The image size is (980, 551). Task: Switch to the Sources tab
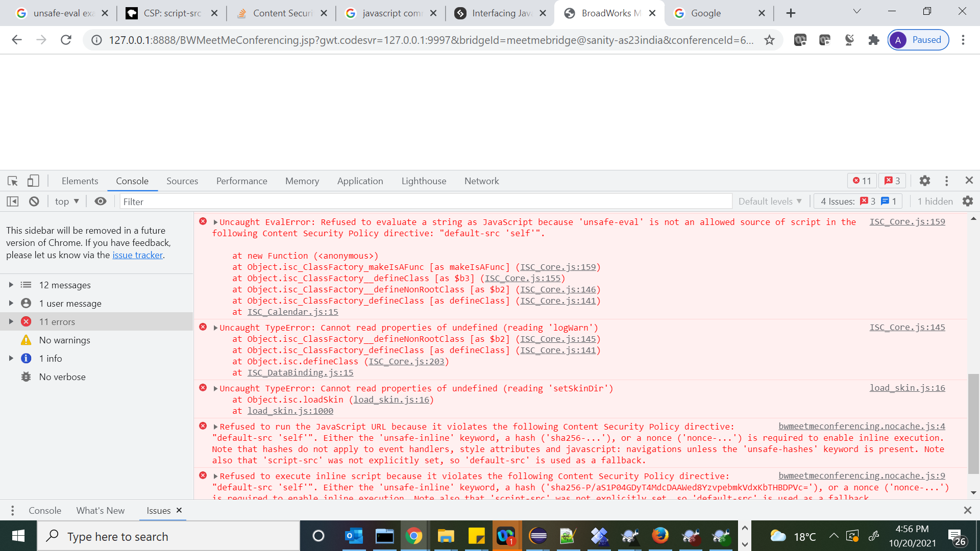coord(182,181)
